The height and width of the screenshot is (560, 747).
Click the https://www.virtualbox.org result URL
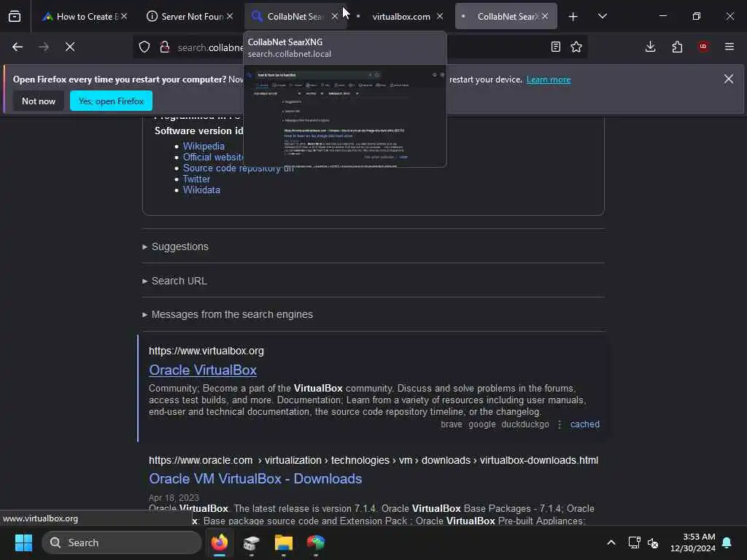pyautogui.click(x=206, y=351)
